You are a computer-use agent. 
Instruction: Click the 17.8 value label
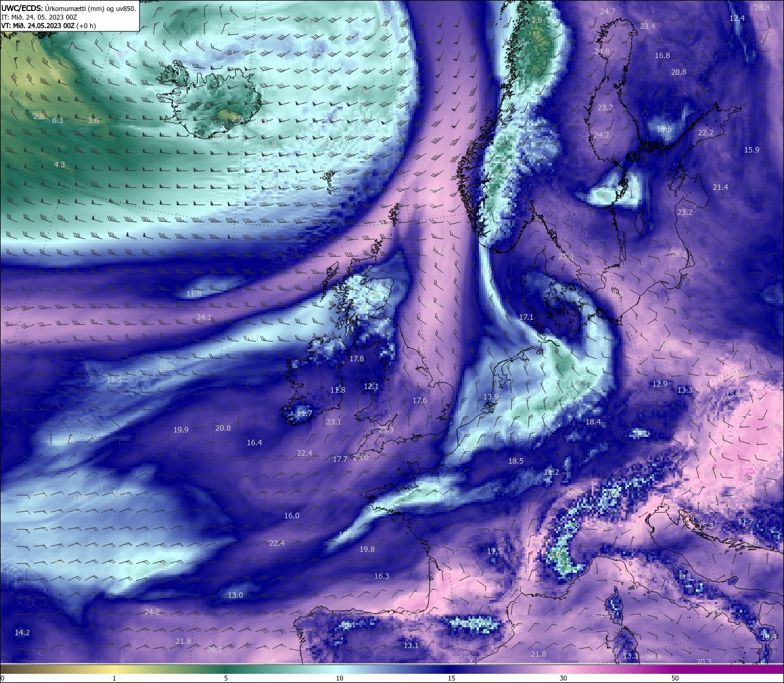click(x=356, y=359)
